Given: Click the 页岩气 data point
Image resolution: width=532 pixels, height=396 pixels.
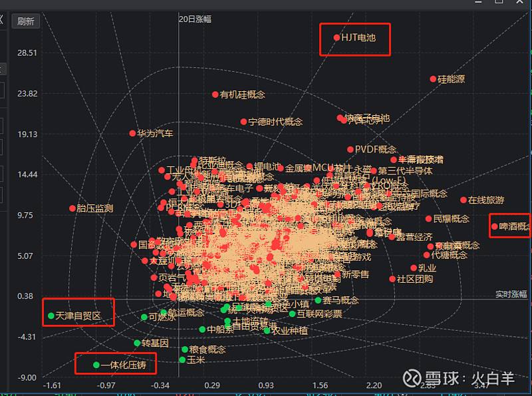Looking at the screenshot, I should [x=154, y=278].
